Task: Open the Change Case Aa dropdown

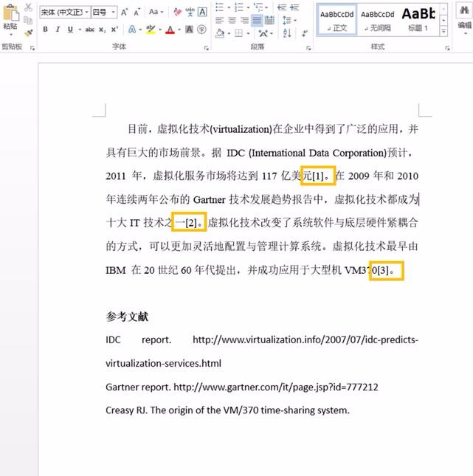Action: 156,12
